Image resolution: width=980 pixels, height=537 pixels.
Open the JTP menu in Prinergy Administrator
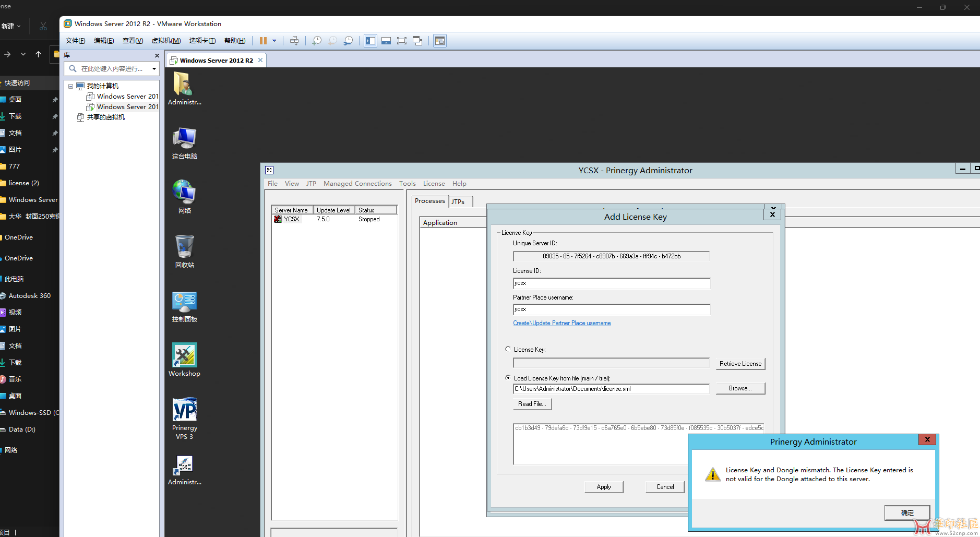click(311, 184)
